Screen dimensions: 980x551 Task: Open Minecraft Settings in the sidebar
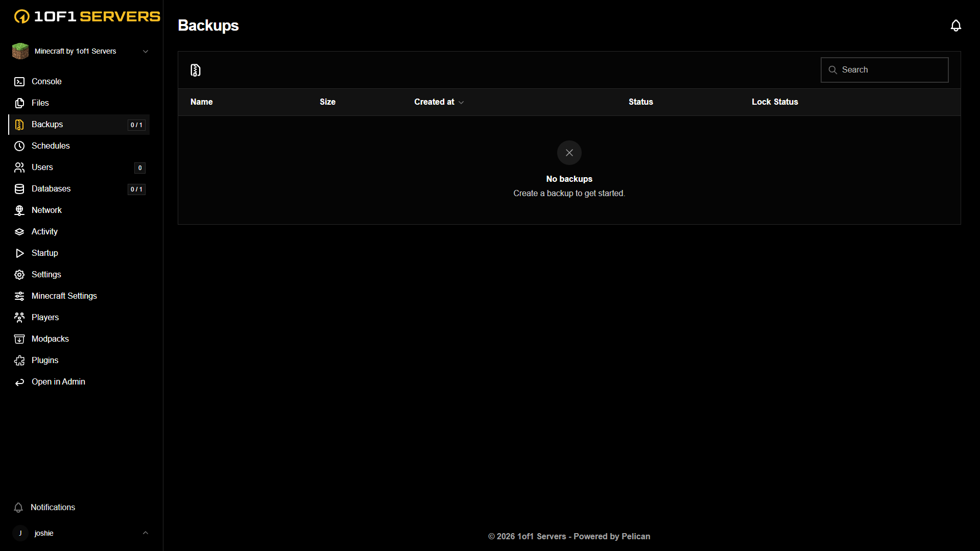[79, 296]
